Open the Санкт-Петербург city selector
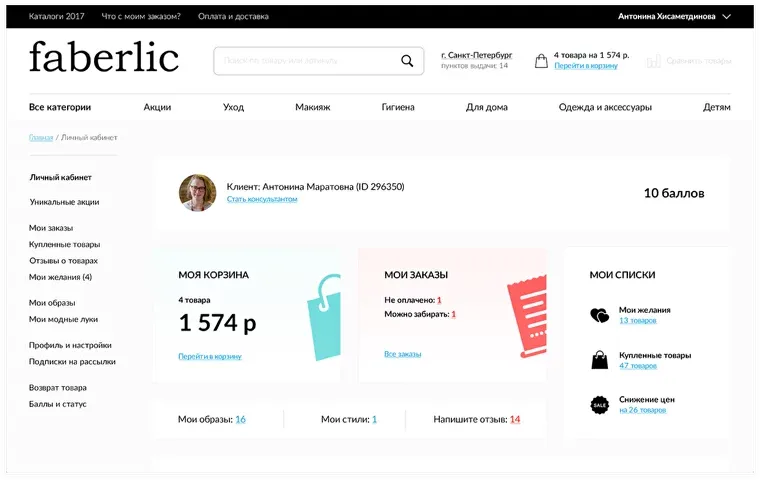This screenshot has width=760, height=480. [476, 54]
